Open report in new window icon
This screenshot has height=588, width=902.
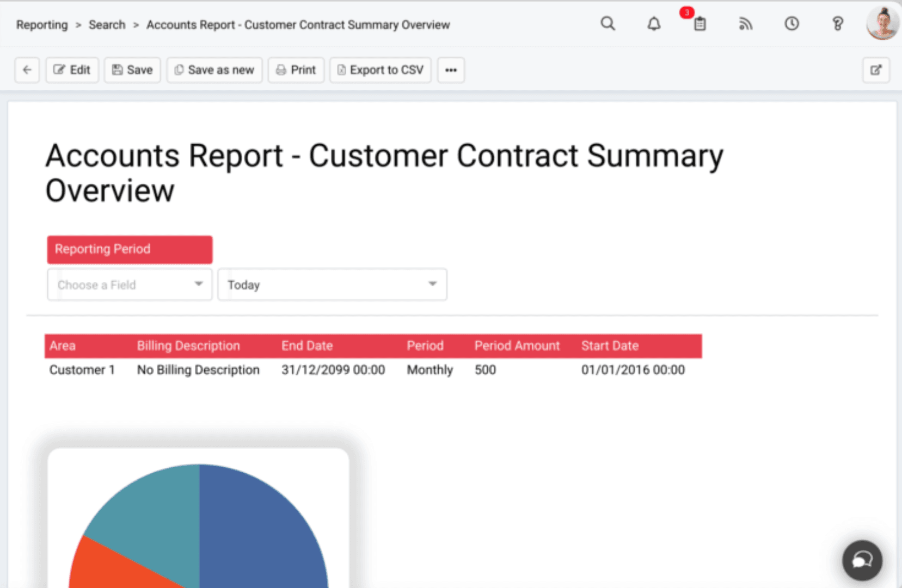tap(876, 70)
